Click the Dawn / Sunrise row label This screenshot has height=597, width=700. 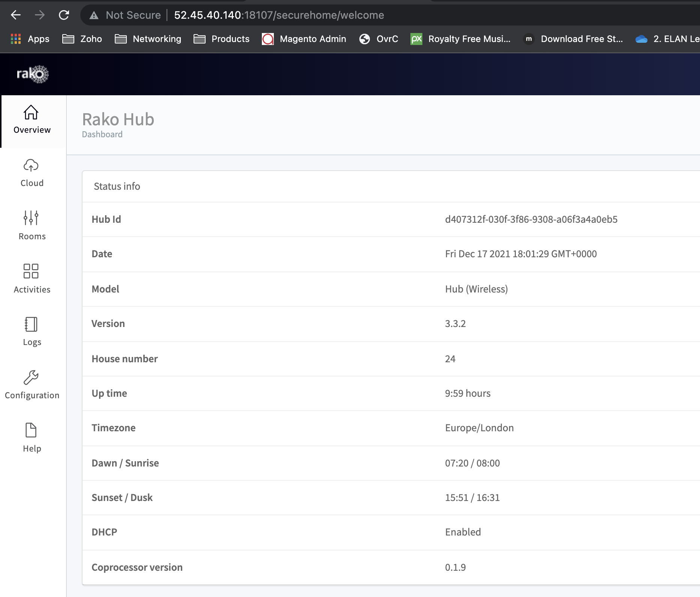coord(125,463)
